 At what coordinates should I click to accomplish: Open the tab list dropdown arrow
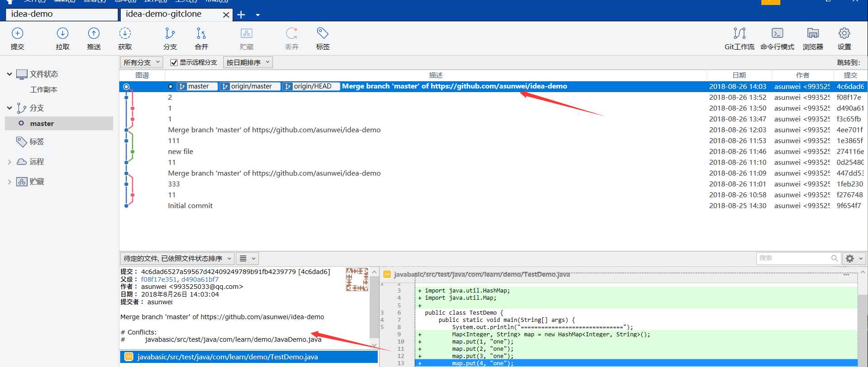(x=258, y=15)
